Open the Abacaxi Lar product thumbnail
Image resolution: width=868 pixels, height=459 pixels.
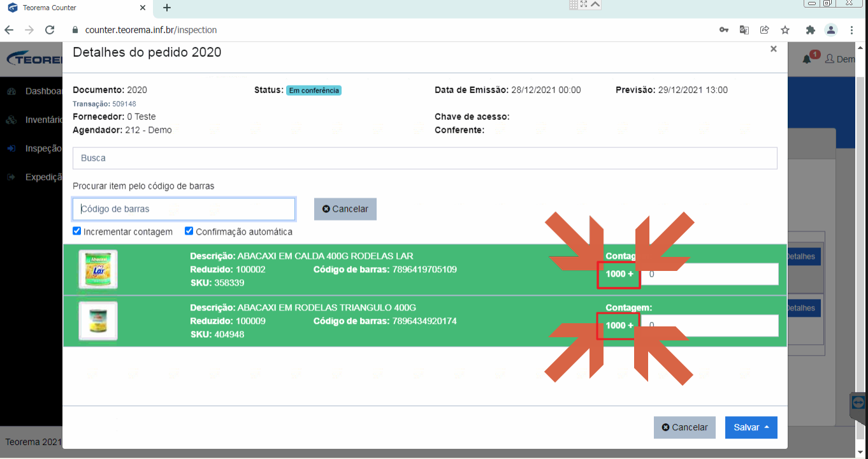click(98, 269)
